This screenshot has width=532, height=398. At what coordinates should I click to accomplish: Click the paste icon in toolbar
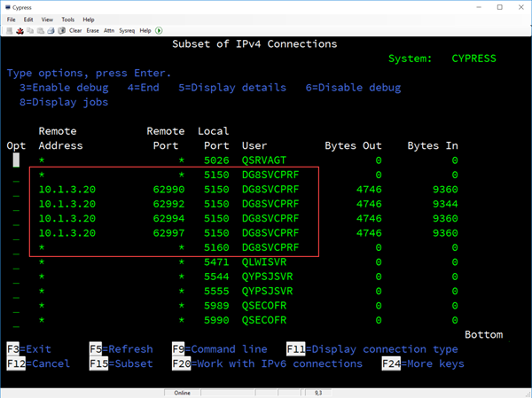point(40,30)
